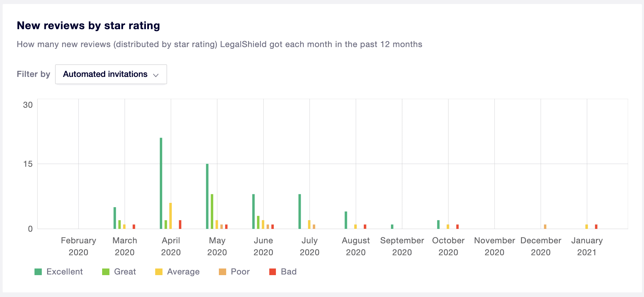Viewport: 644px width, 297px height.
Task: Select the tall April 2020 Excellent bar
Action: [x=161, y=183]
